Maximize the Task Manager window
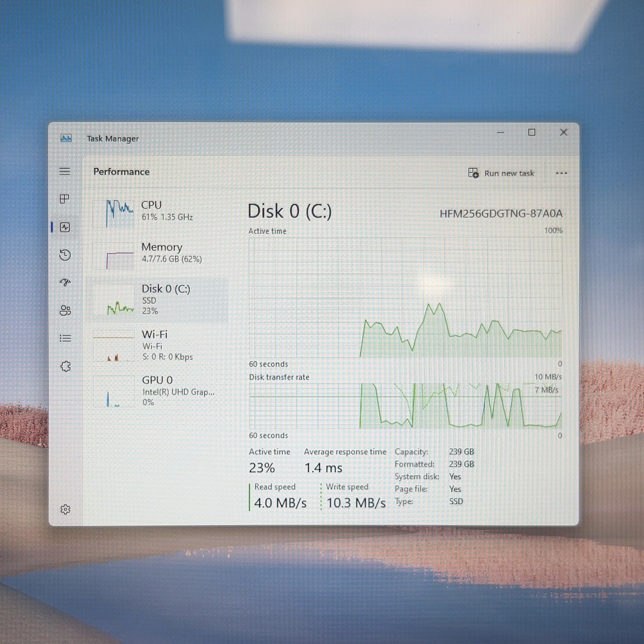644x644 pixels. [x=532, y=133]
